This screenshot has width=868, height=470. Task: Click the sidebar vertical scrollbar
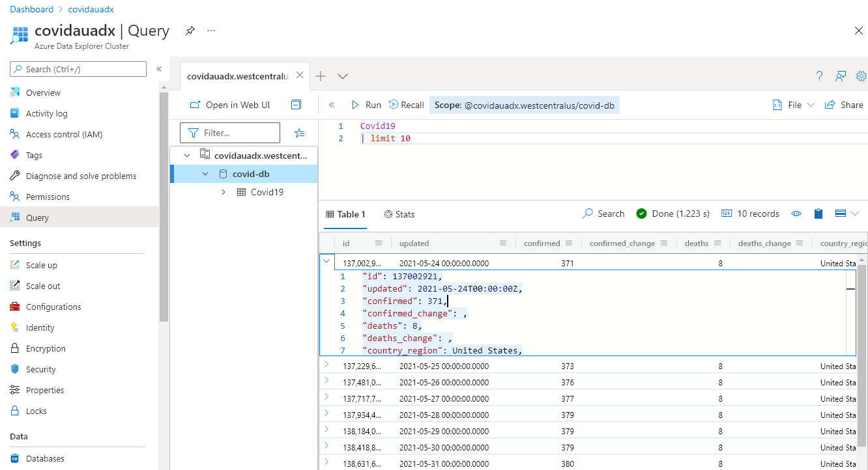click(x=164, y=207)
